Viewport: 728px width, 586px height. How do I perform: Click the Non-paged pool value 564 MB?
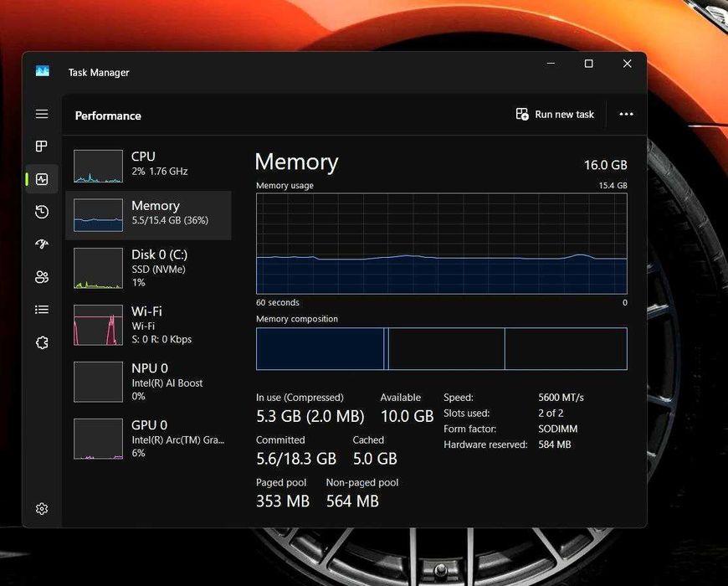(352, 501)
